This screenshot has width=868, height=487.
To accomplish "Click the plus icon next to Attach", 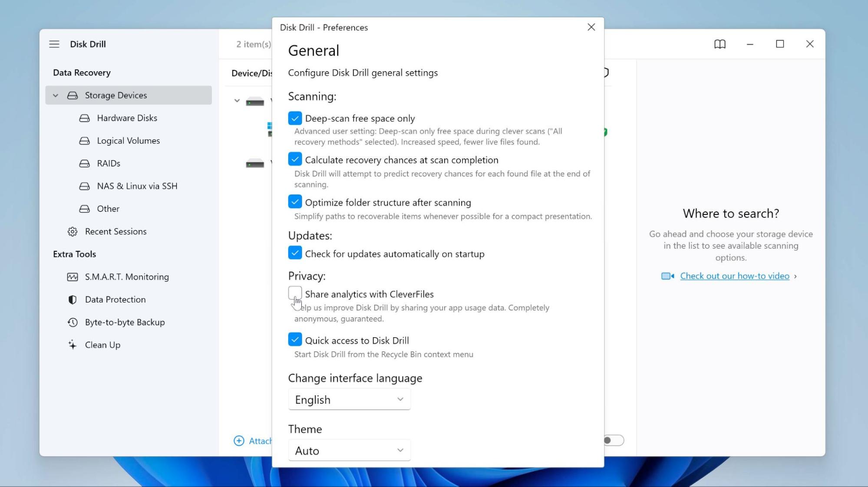I will click(239, 441).
